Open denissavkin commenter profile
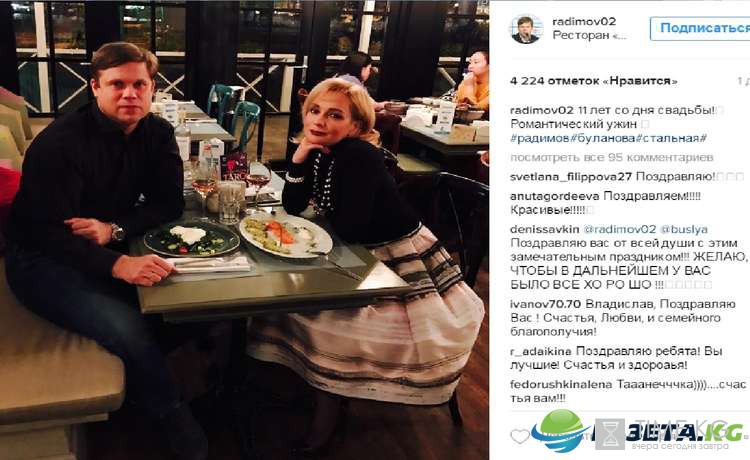The width and height of the screenshot is (750, 460). 544,229
